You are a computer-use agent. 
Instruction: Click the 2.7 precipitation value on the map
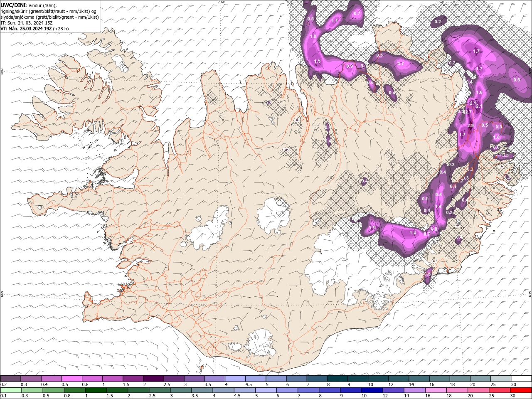coord(468,112)
